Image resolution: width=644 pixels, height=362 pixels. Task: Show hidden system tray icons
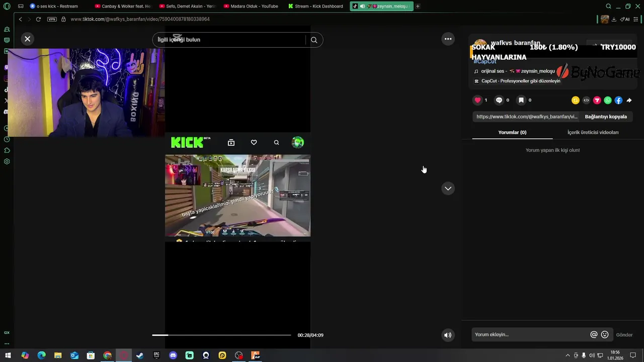click(x=568, y=355)
